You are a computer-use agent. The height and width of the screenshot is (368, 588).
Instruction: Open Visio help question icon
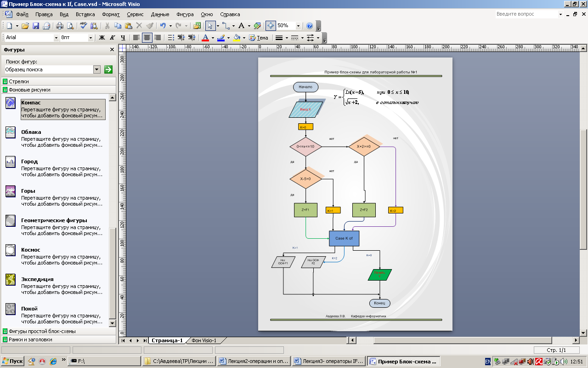tap(310, 26)
